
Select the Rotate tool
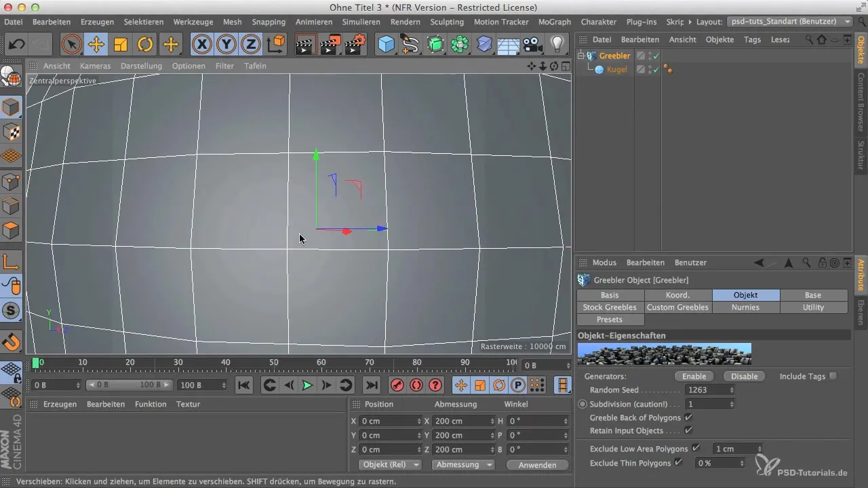point(145,45)
